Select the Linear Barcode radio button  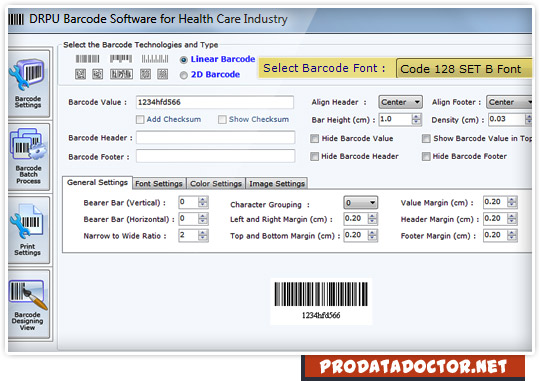[x=184, y=60]
